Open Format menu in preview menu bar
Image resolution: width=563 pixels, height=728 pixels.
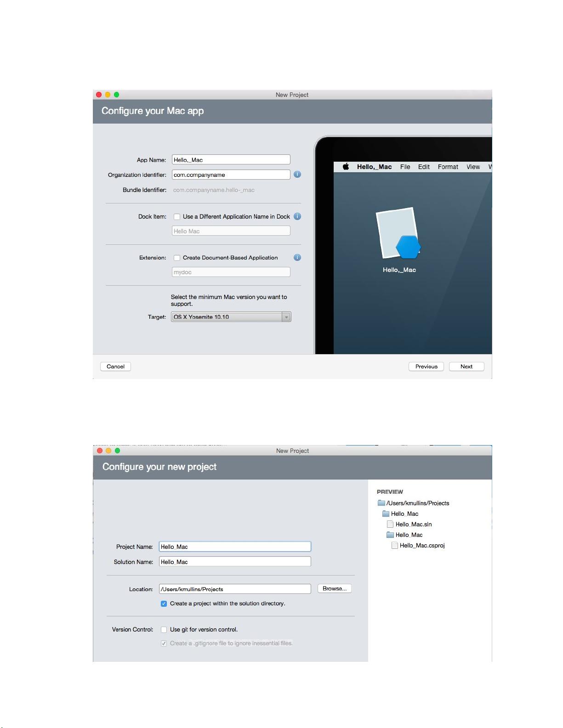pyautogui.click(x=448, y=167)
